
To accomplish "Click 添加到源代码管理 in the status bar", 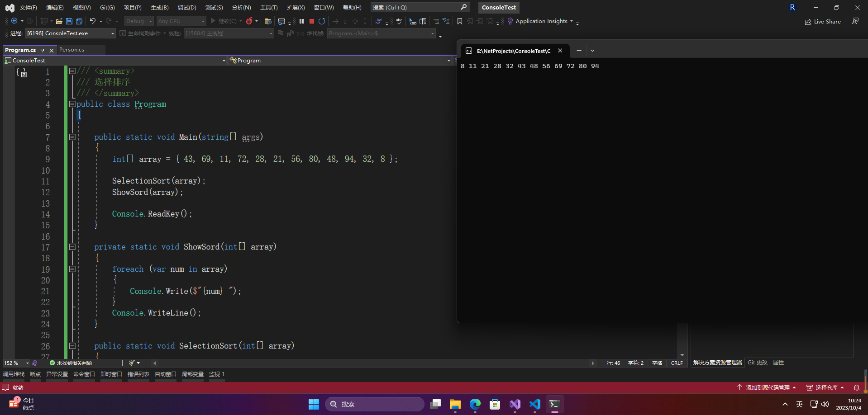I will 767,388.
